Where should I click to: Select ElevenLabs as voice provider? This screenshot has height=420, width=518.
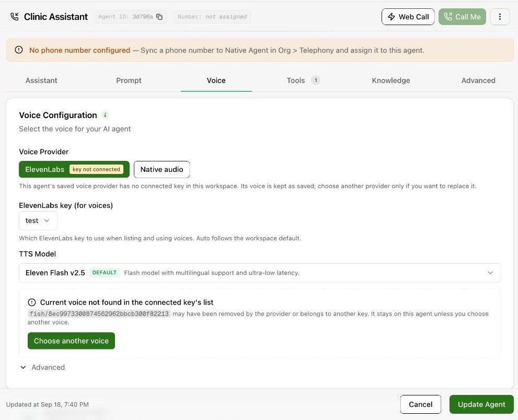[x=74, y=169]
